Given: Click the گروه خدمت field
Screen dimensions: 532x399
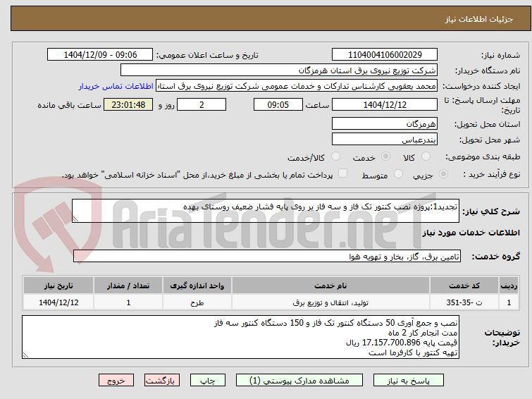Looking at the screenshot, I should (266, 256).
